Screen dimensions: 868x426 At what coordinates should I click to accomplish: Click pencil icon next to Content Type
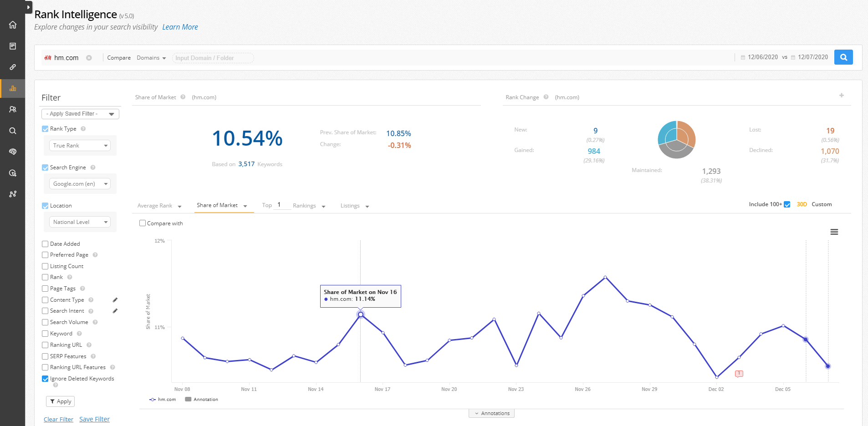115,300
